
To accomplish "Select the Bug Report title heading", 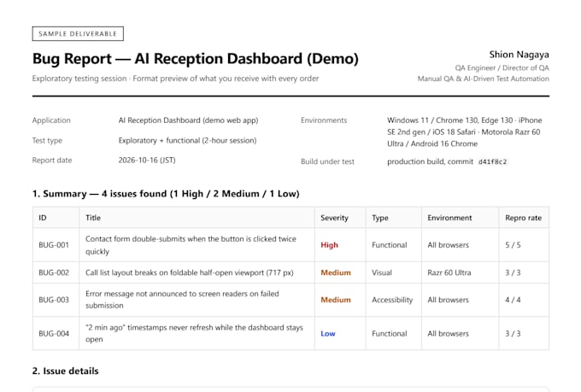I will tap(196, 59).
